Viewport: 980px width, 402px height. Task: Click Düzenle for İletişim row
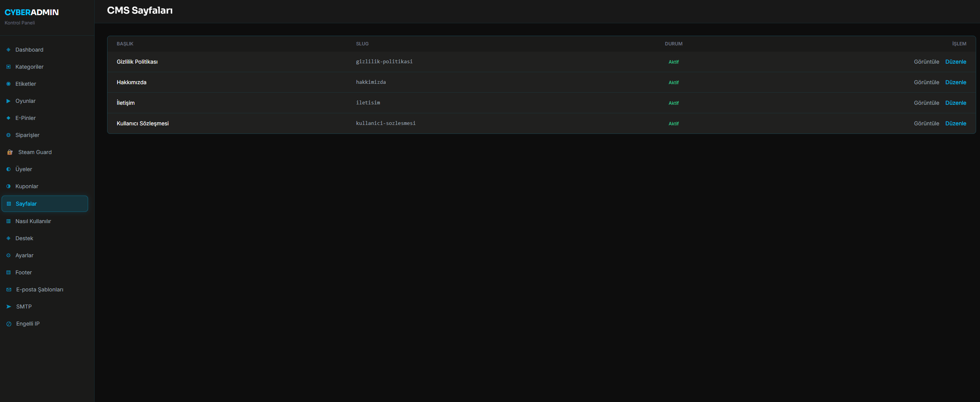coord(956,103)
